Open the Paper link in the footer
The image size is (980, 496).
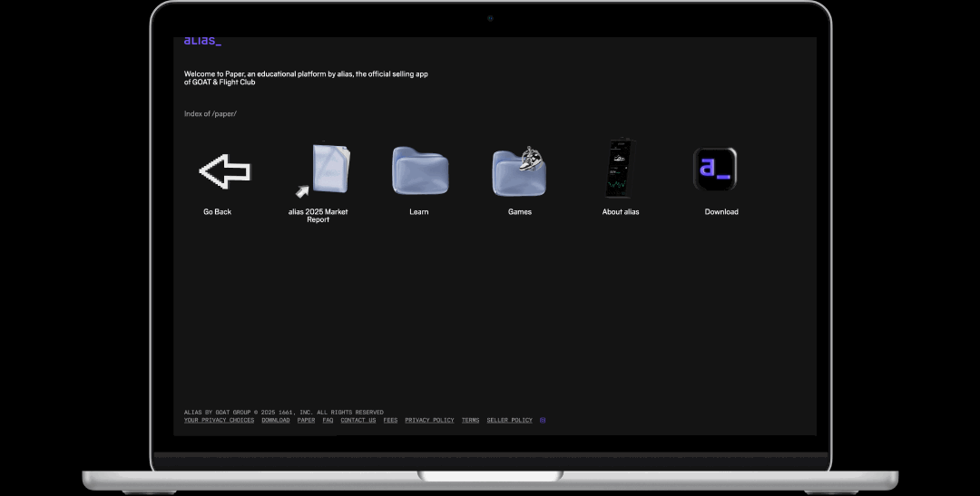[307, 421]
